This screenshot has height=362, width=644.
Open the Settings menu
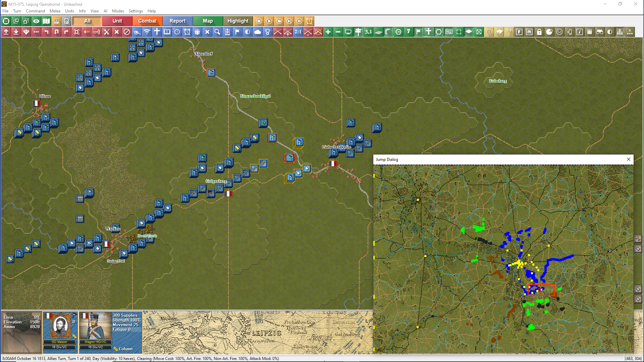[x=136, y=11]
